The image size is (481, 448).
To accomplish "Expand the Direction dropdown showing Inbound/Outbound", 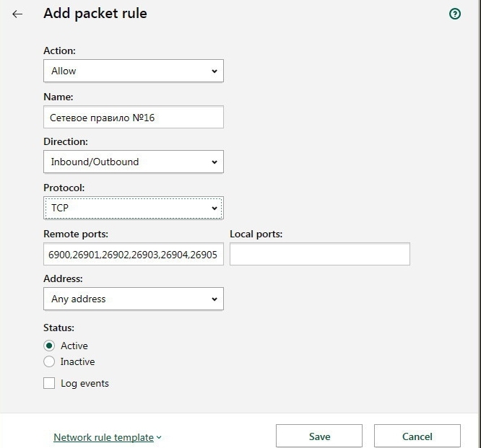I will point(133,162).
